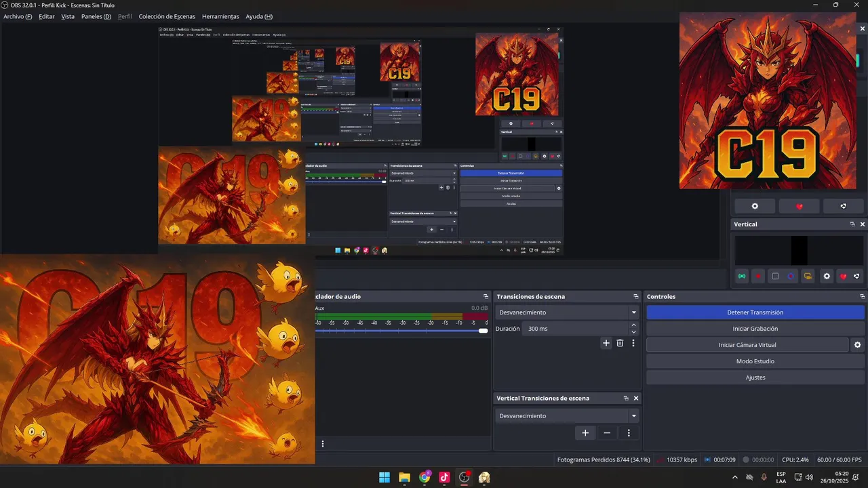
Task: Click the square icon in Vertical panel
Action: [x=775, y=277]
